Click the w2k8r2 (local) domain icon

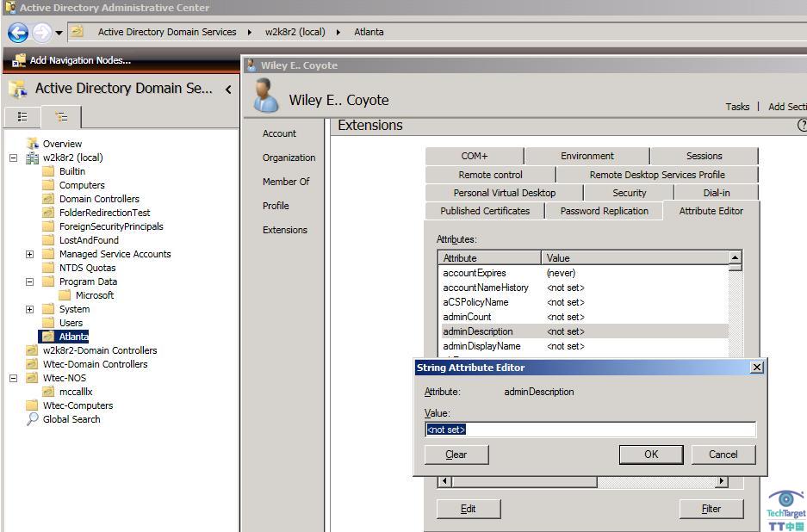coord(33,158)
